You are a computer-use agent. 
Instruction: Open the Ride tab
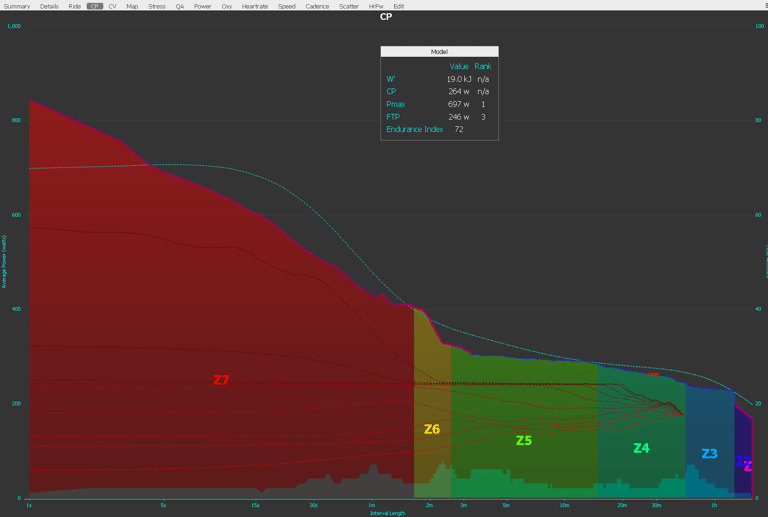pyautogui.click(x=74, y=6)
